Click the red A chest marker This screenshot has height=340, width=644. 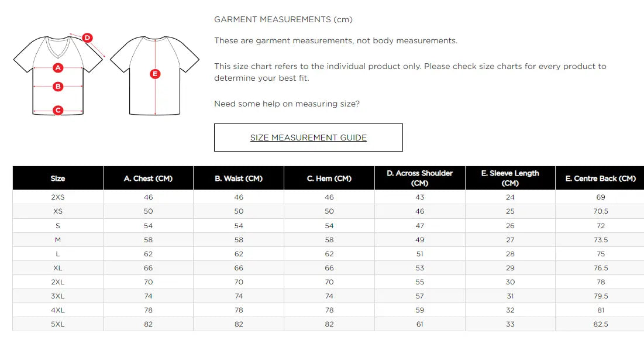[x=58, y=67]
